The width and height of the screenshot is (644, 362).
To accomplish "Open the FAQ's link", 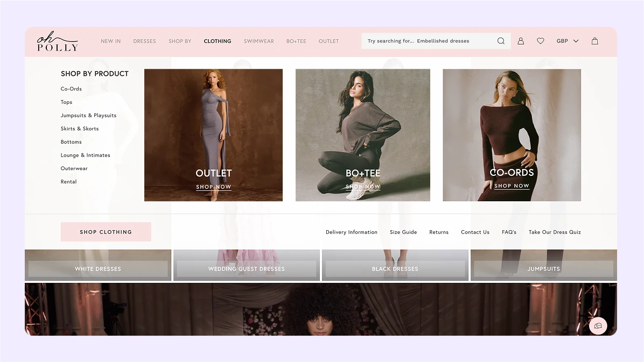I will 509,232.
